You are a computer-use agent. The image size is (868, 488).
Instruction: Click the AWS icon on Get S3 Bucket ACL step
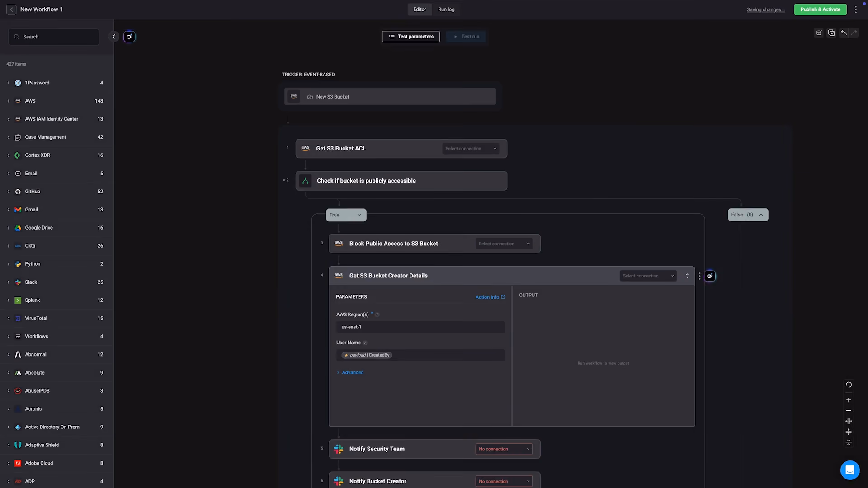click(x=306, y=148)
